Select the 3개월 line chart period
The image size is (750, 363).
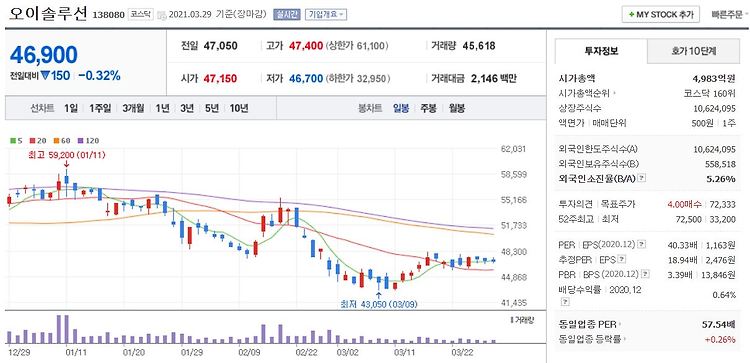133,108
